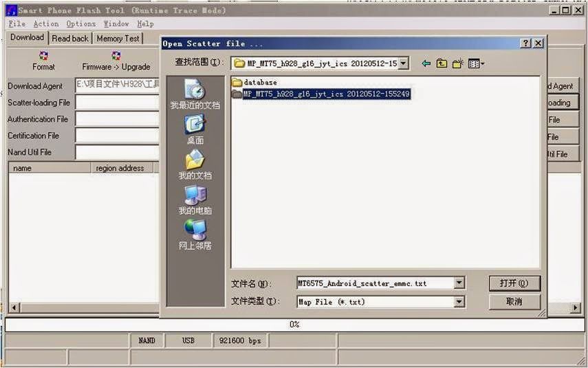Expand the 文件名 filename dropdown arrow
Viewport: 588px width, 368px height.
459,283
